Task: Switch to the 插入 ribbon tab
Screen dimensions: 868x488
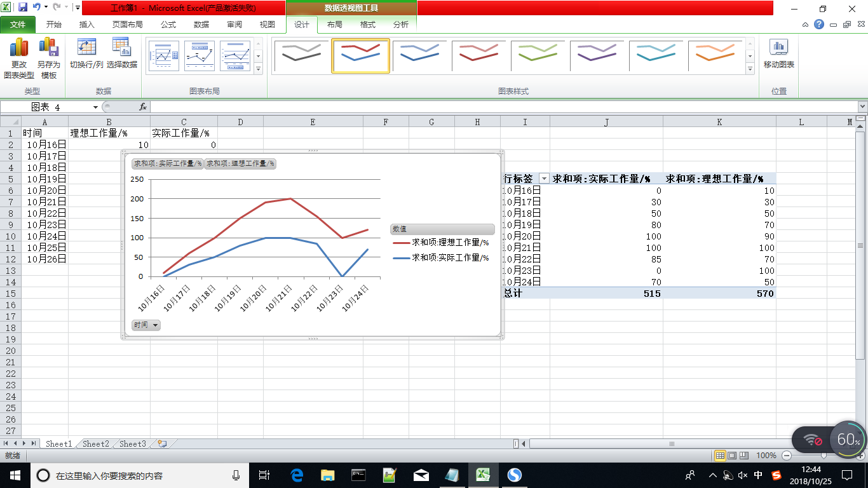Action: click(x=87, y=25)
